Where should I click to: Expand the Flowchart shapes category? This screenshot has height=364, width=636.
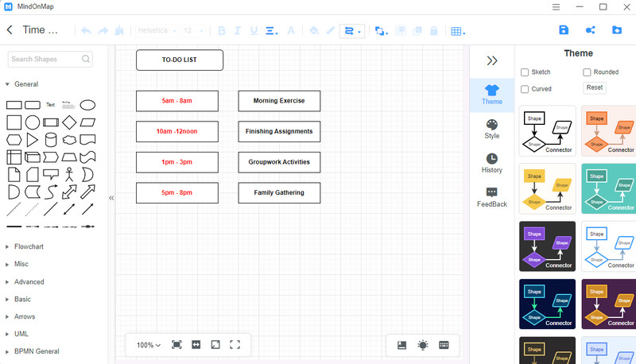tap(29, 246)
